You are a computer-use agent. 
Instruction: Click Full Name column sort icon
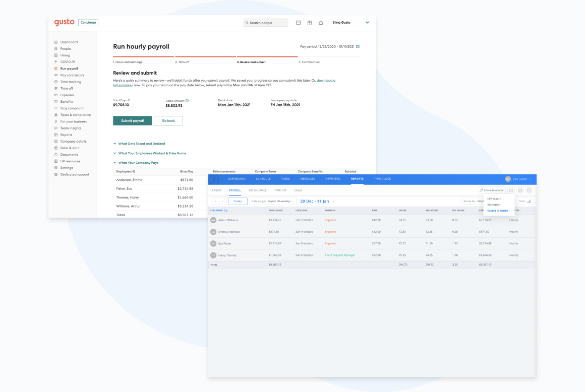tap(226, 211)
